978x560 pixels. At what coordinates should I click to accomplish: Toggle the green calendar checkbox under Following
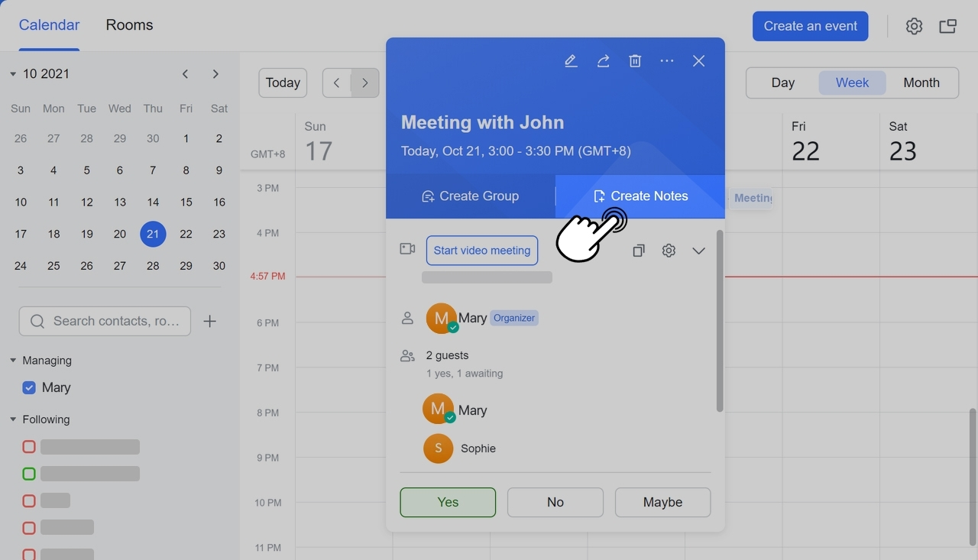point(29,474)
